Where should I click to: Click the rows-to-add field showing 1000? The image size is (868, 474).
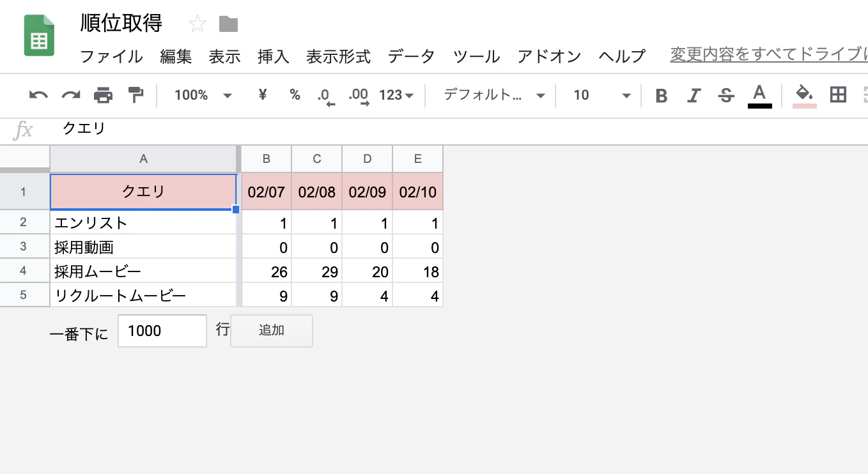coord(162,331)
